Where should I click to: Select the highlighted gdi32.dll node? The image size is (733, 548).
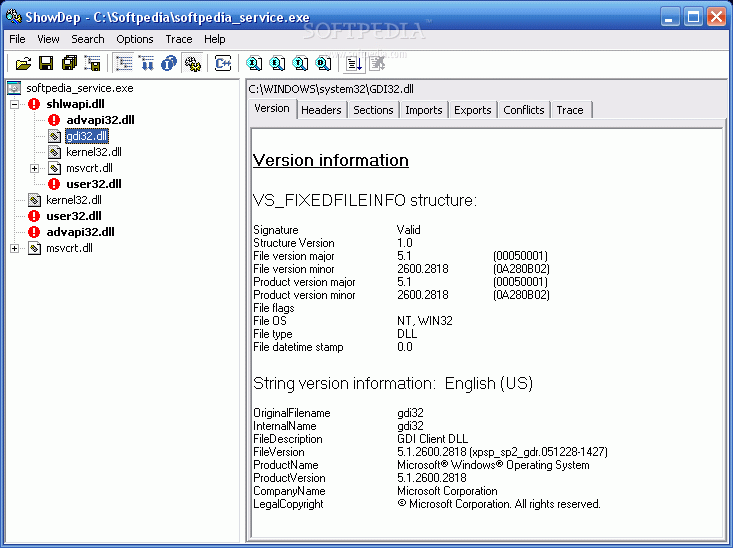[x=86, y=136]
